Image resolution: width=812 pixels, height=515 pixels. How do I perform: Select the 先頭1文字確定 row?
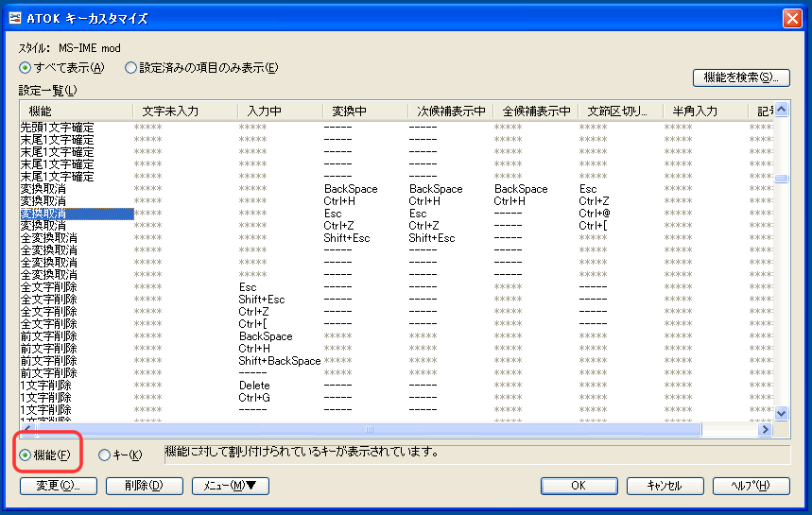pyautogui.click(x=397, y=128)
